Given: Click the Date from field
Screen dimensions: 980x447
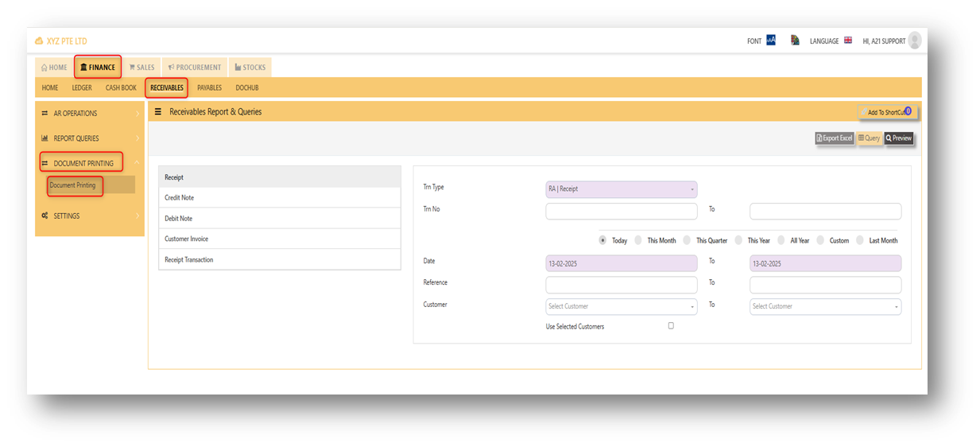Looking at the screenshot, I should 622,263.
